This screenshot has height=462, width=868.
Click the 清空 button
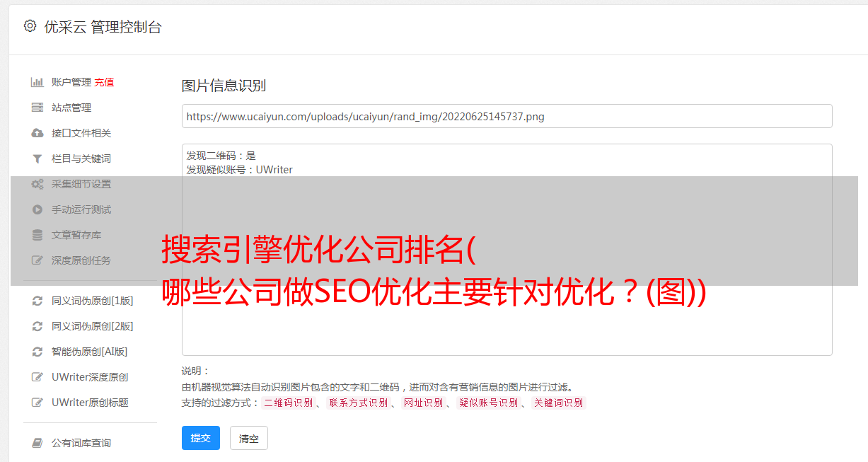coord(249,438)
